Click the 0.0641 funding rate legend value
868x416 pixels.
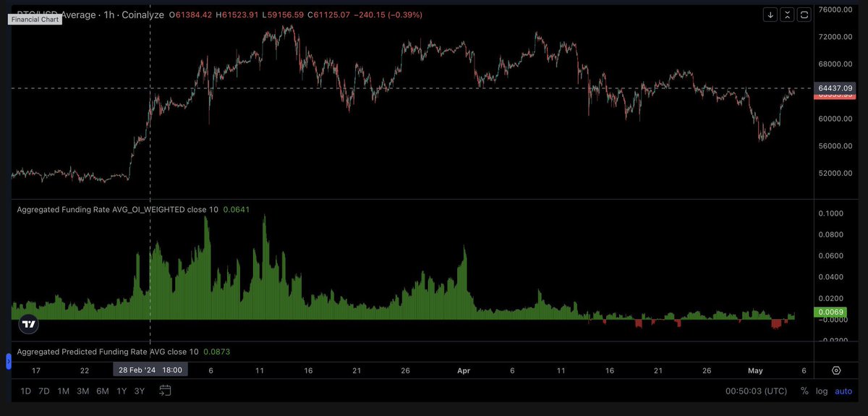pyautogui.click(x=235, y=210)
